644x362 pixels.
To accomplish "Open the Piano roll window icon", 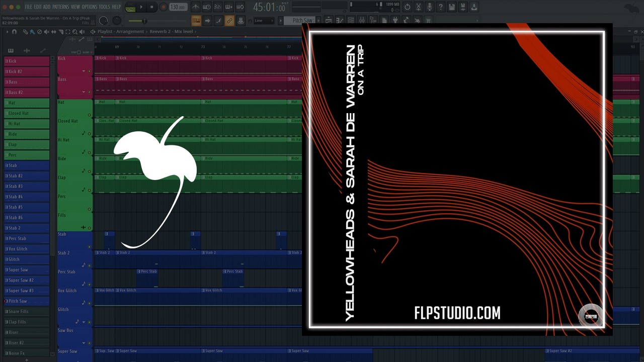I will pyautogui.click(x=340, y=20).
